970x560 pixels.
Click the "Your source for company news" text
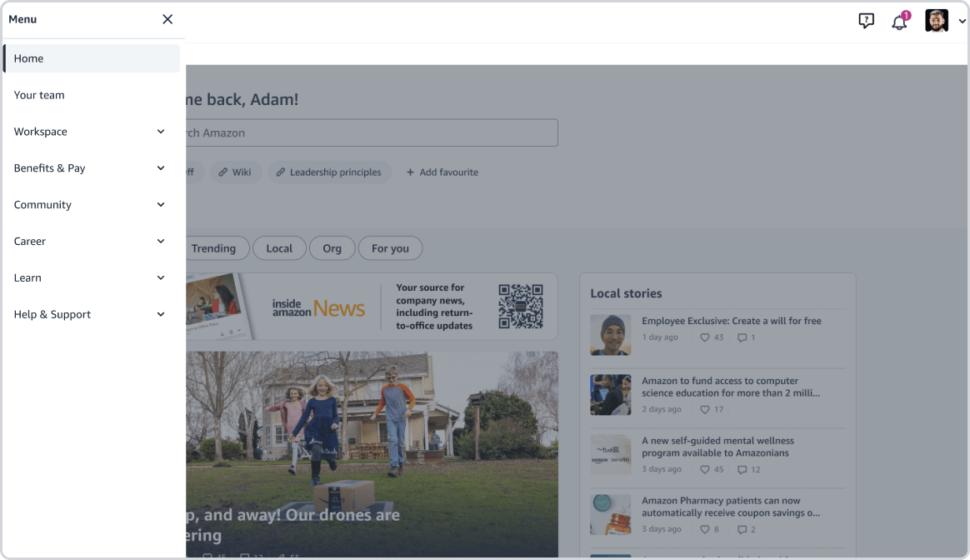click(x=434, y=307)
